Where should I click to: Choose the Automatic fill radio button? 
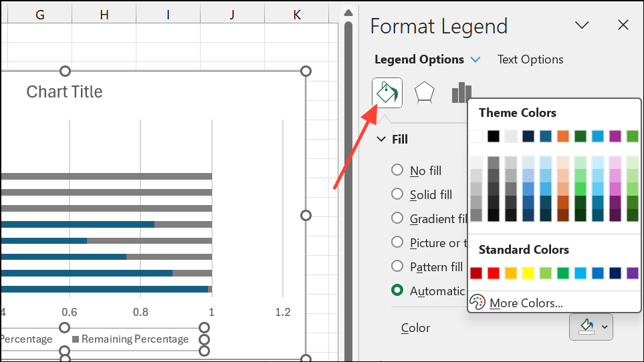point(397,291)
